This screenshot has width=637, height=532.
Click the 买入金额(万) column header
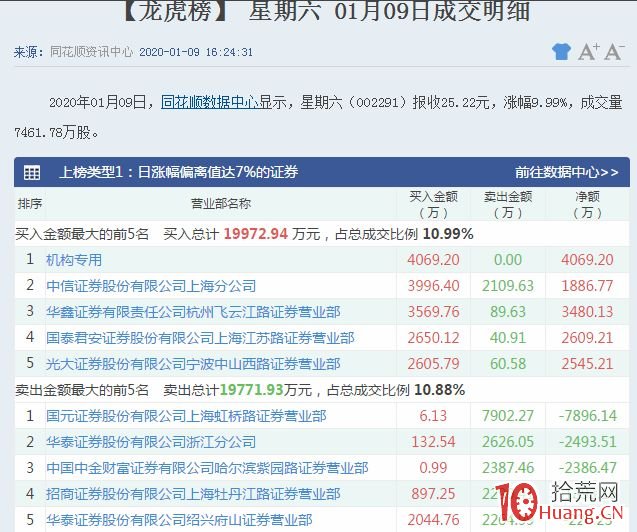tap(433, 204)
